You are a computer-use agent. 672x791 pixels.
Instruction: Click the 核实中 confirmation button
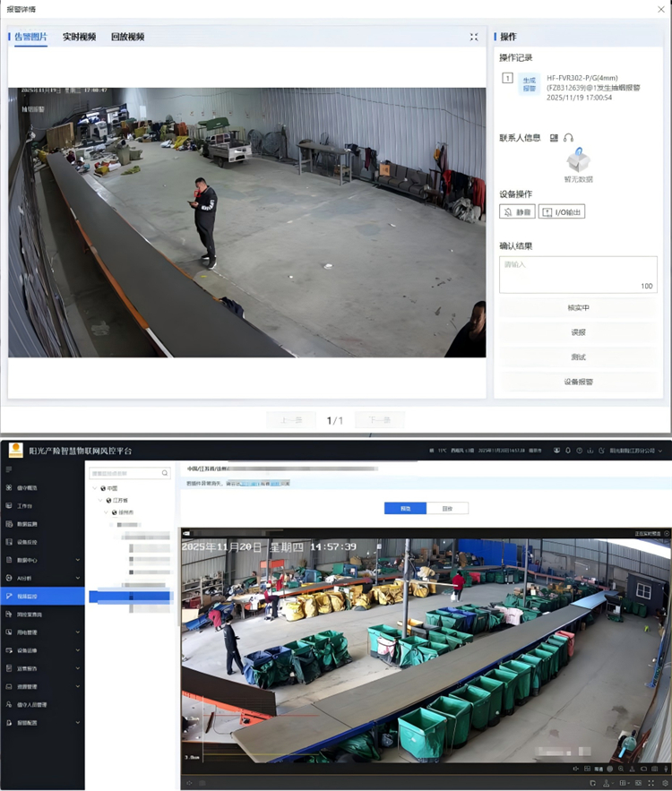tap(578, 308)
